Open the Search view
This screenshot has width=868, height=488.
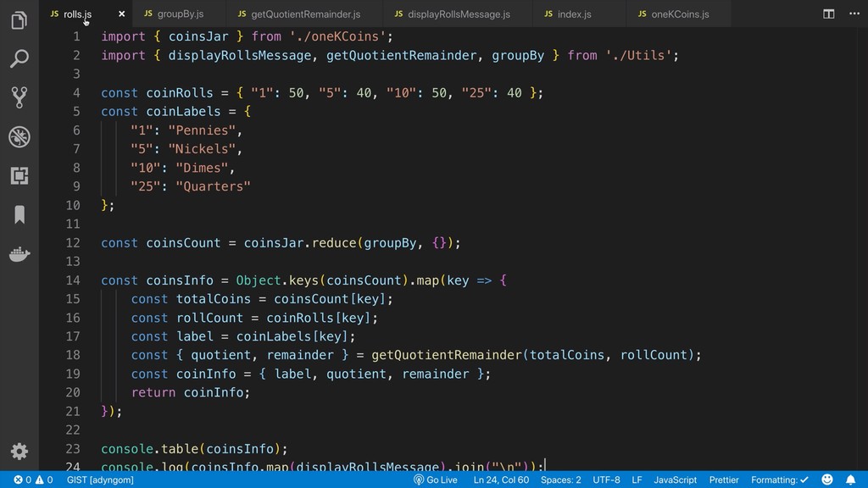pos(19,58)
